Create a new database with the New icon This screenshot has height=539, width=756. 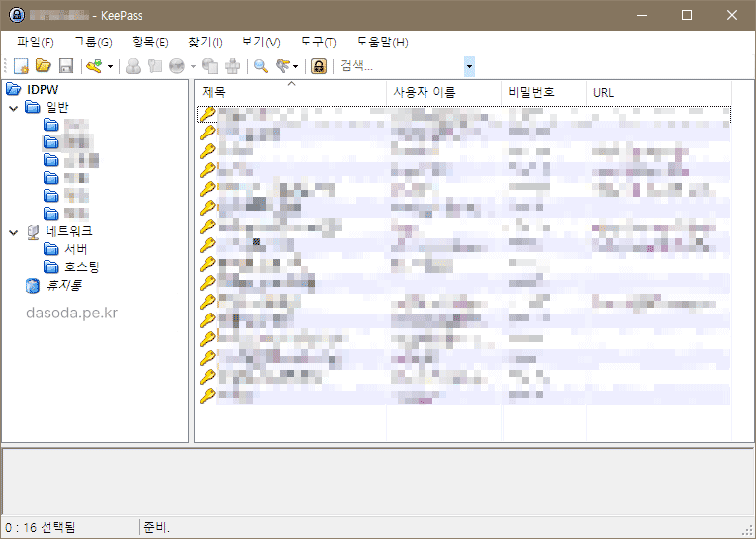pos(21,66)
